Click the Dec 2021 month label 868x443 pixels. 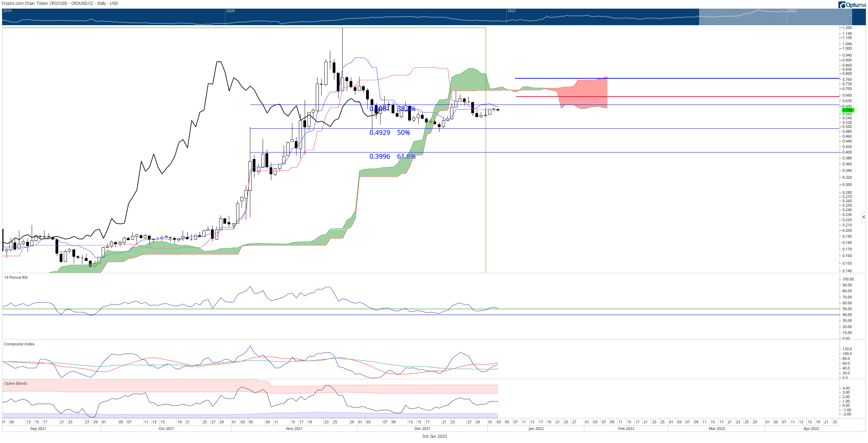pyautogui.click(x=422, y=429)
